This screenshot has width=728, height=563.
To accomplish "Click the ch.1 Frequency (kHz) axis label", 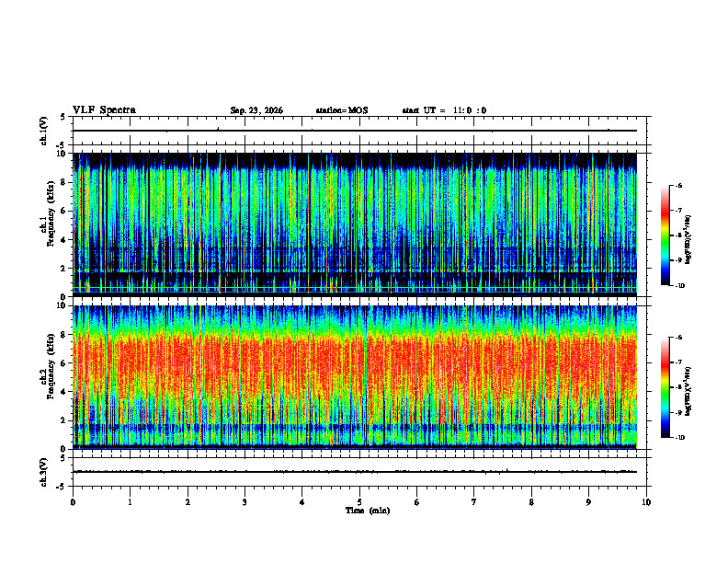I will 48,224.
